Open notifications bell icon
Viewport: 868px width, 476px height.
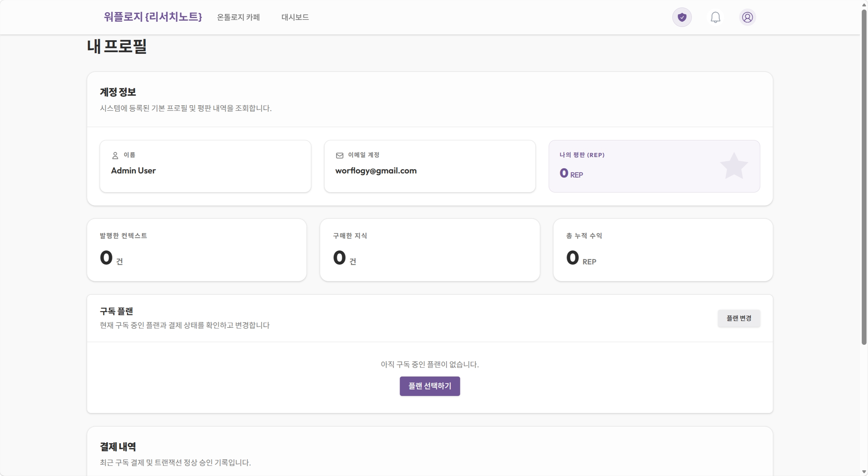pos(715,17)
